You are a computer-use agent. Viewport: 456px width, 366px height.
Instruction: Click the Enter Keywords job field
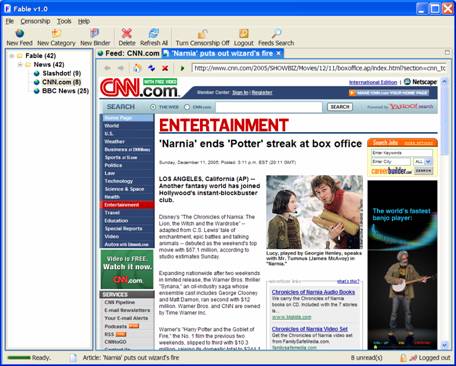click(x=402, y=153)
